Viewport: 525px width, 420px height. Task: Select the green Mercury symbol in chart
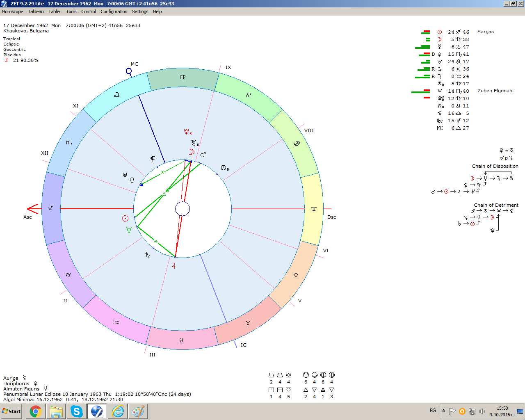(129, 230)
